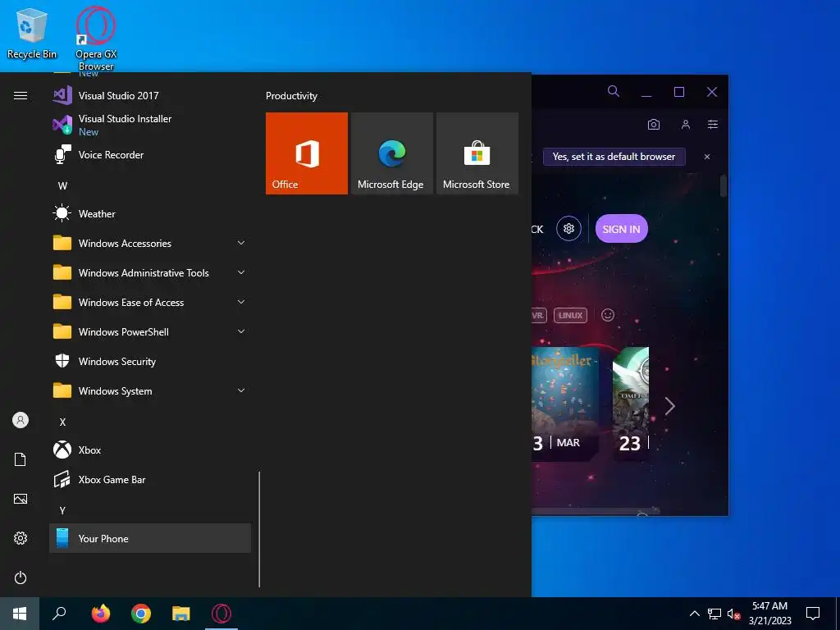Open Opera GX snapshot camera icon

coord(654,125)
